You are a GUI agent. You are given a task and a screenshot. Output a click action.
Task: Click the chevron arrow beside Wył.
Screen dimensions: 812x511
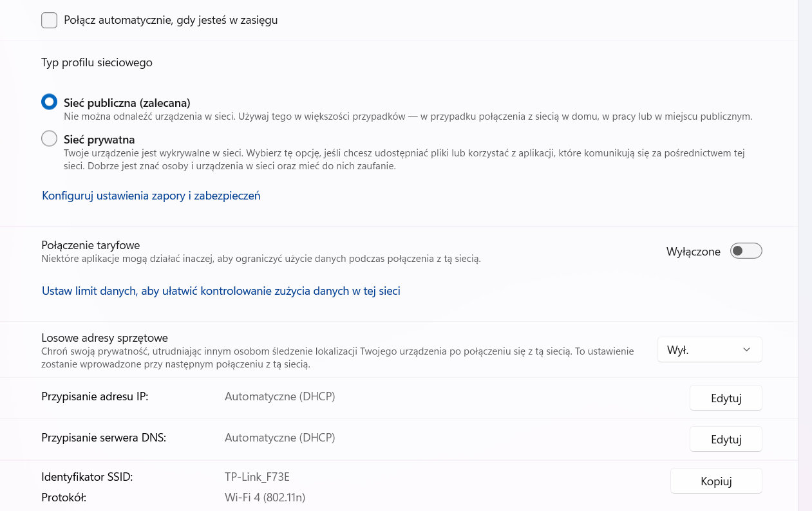pos(746,349)
